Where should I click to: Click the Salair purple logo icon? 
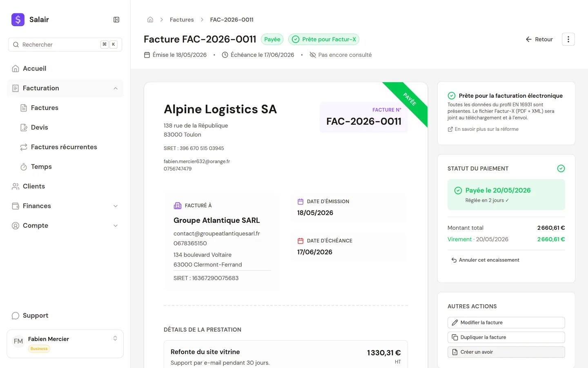click(x=18, y=20)
